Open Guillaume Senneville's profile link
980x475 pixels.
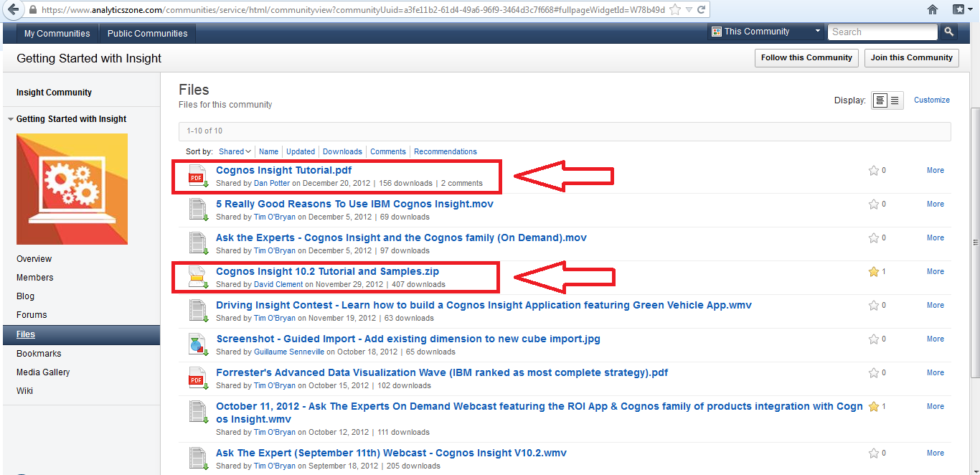click(x=289, y=352)
